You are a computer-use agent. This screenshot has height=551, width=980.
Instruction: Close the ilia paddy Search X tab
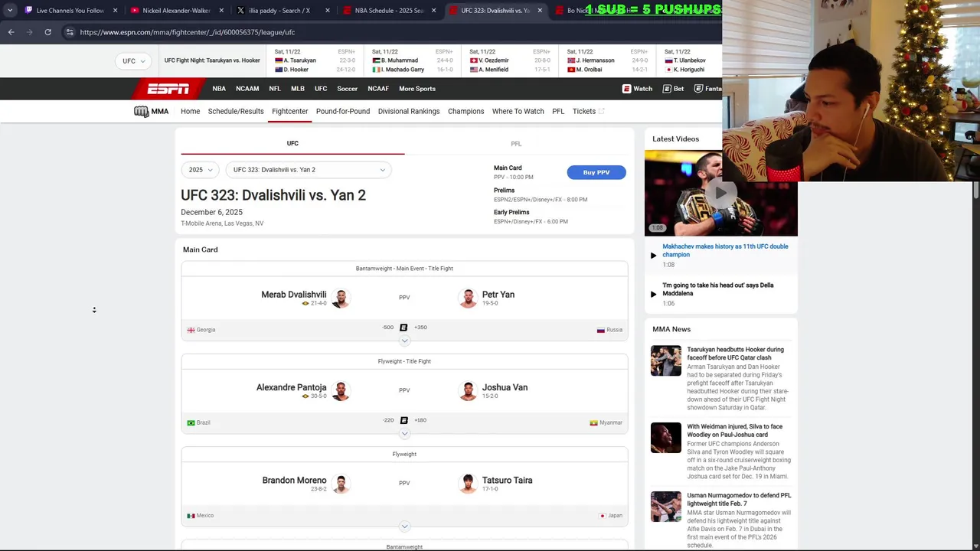click(327, 11)
